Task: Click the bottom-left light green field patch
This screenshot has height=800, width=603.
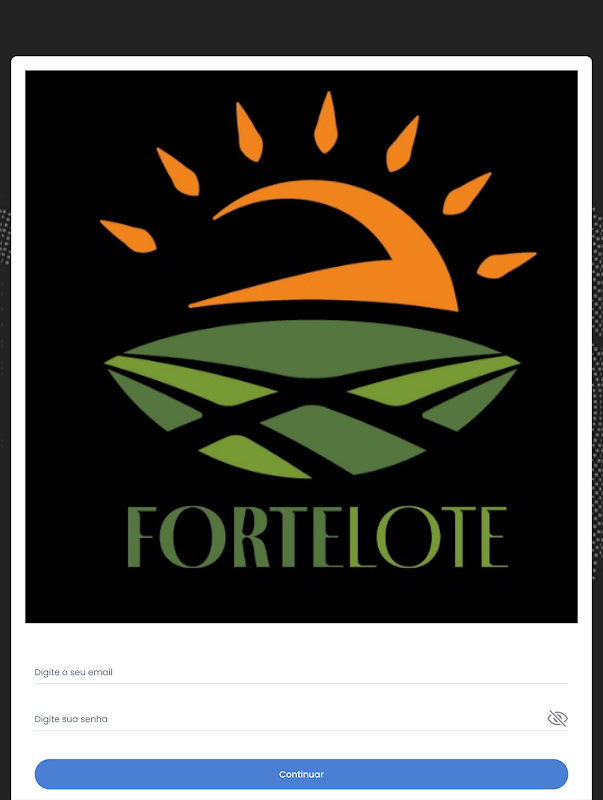Action: pyautogui.click(x=253, y=457)
